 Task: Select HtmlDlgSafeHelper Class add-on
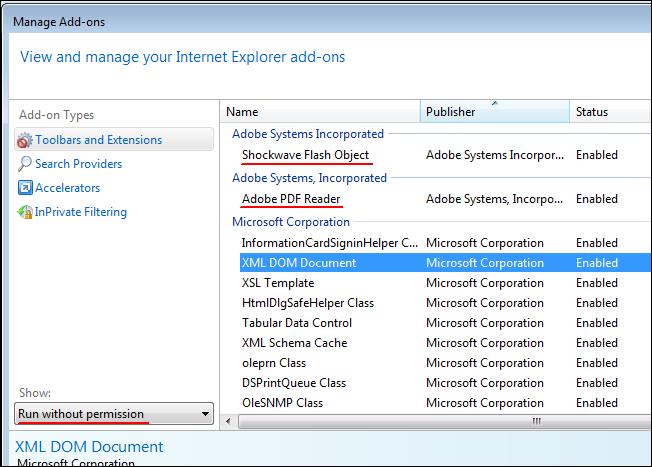click(x=308, y=303)
